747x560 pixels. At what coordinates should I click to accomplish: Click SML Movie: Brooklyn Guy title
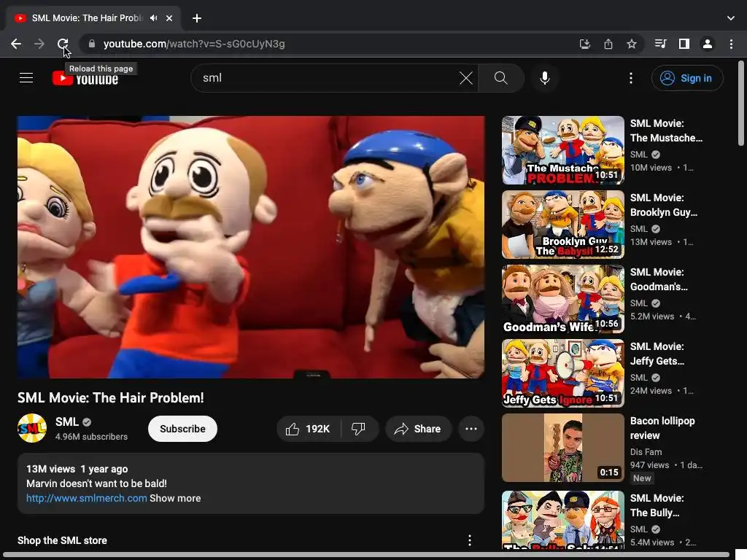(x=664, y=205)
